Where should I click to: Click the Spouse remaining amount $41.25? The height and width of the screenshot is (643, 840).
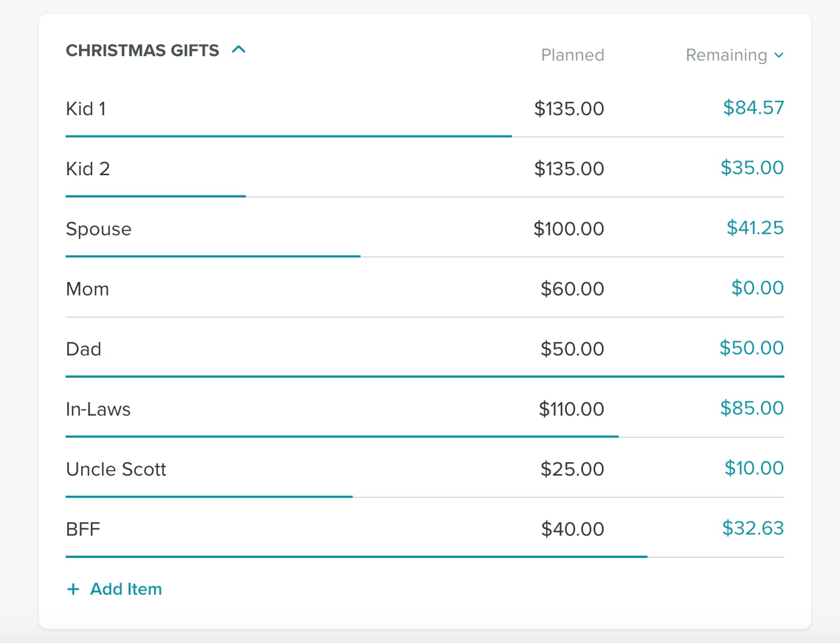click(x=755, y=228)
